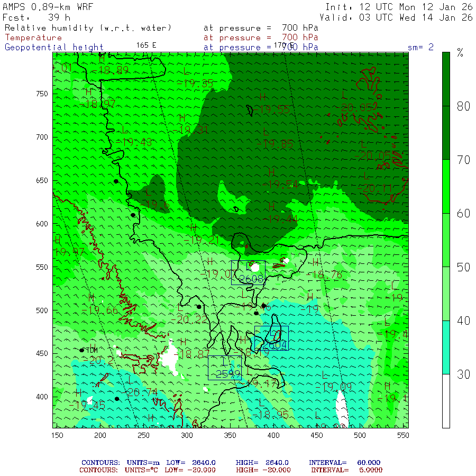
Task: Click the bright green colorbar band between 60 and 70
Action: click(446, 187)
